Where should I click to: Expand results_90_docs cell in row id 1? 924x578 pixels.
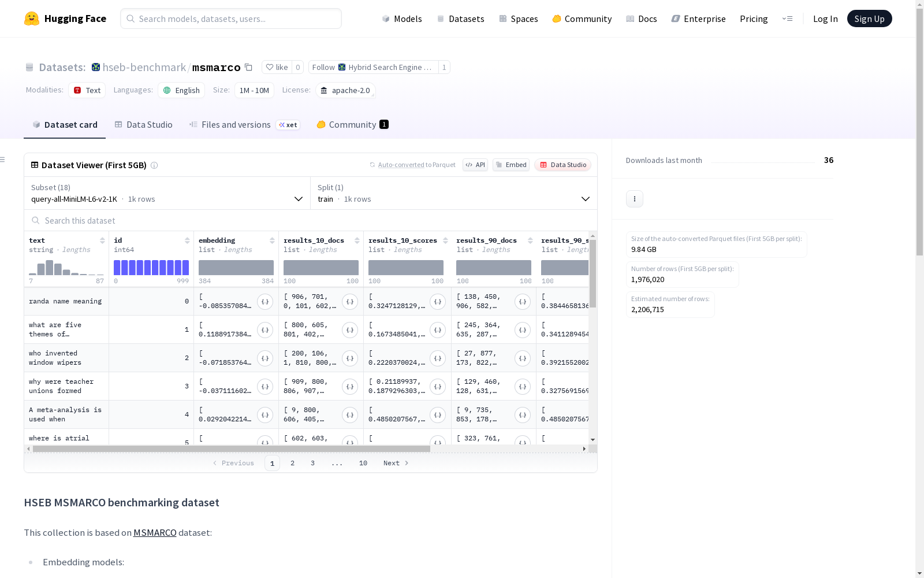point(523,330)
